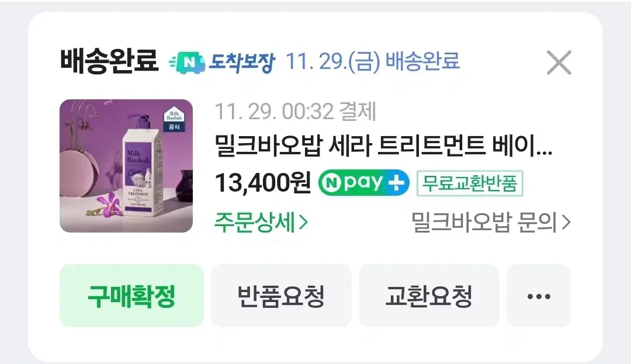Image resolution: width=631 pixels, height=364 pixels.
Task: Click the chevron arrow next to 주문상세
Action: click(x=303, y=223)
